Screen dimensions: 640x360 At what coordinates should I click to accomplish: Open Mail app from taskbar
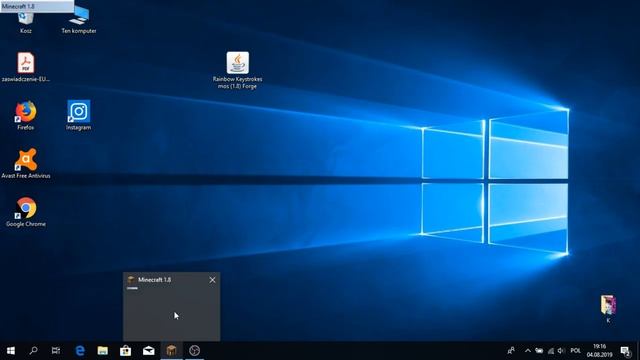tap(149, 351)
